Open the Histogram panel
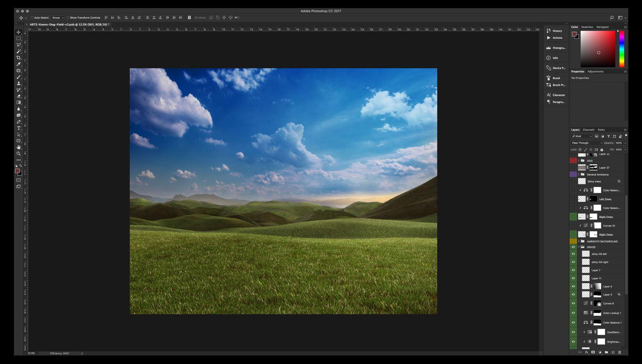Viewport: 642px width, 364px height. pos(555,48)
